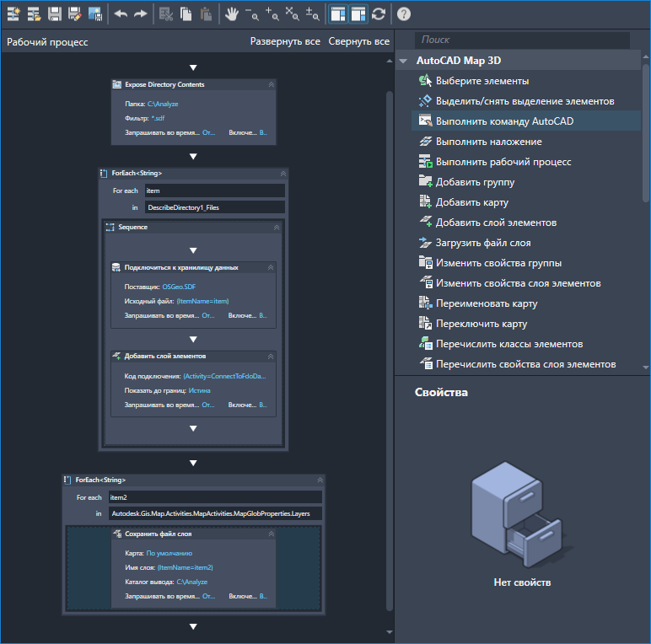Toggle the upper-right activity panel

(338, 14)
